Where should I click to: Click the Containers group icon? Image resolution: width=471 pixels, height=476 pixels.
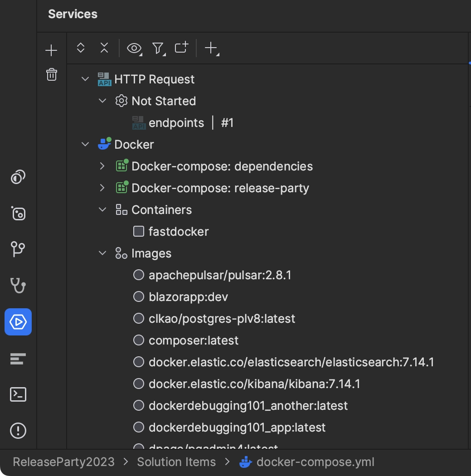[x=121, y=209]
